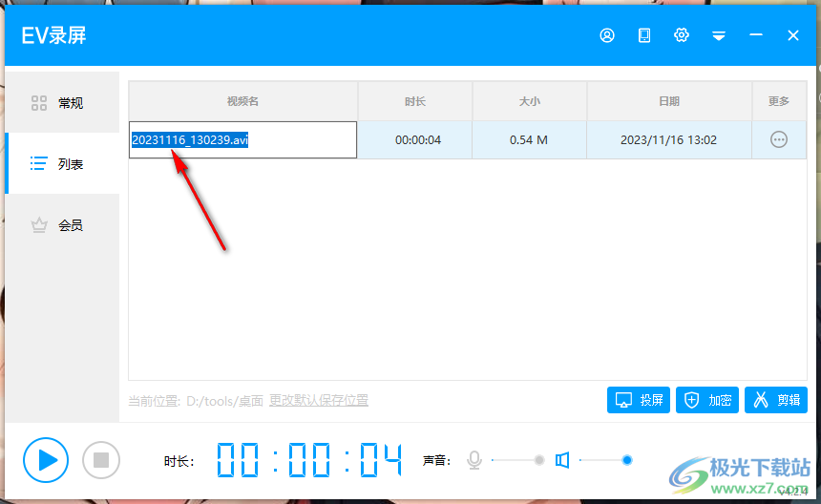Adjust the speaker volume slider handle
This screenshot has height=504, width=821.
[627, 460]
